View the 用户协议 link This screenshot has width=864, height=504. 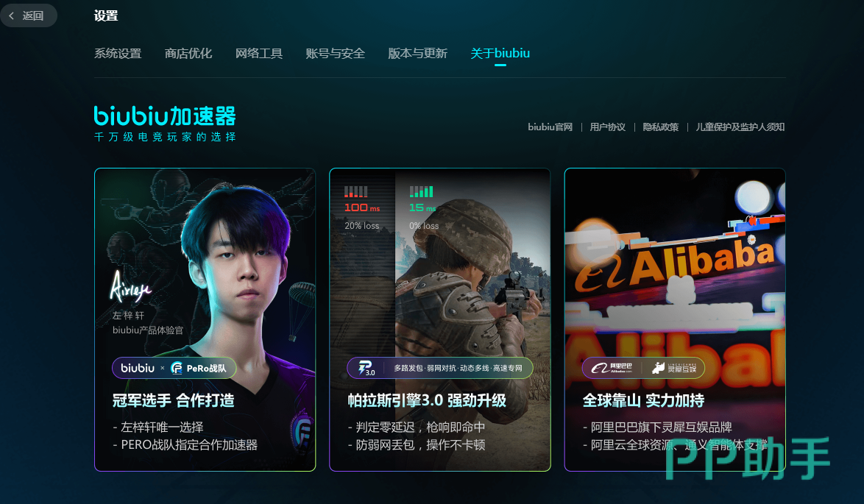(608, 127)
